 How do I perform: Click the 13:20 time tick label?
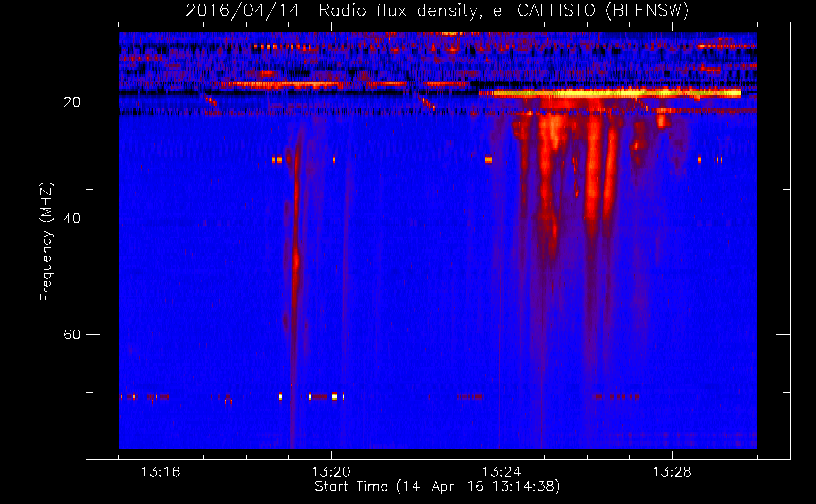(331, 472)
